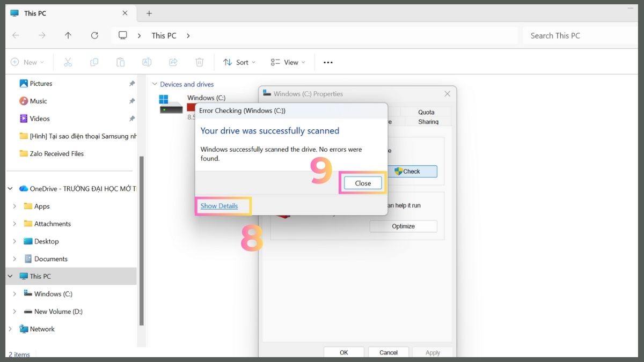This screenshot has width=644, height=362.
Task: Click Cancel in Windows (C:) Properties
Action: click(x=389, y=352)
